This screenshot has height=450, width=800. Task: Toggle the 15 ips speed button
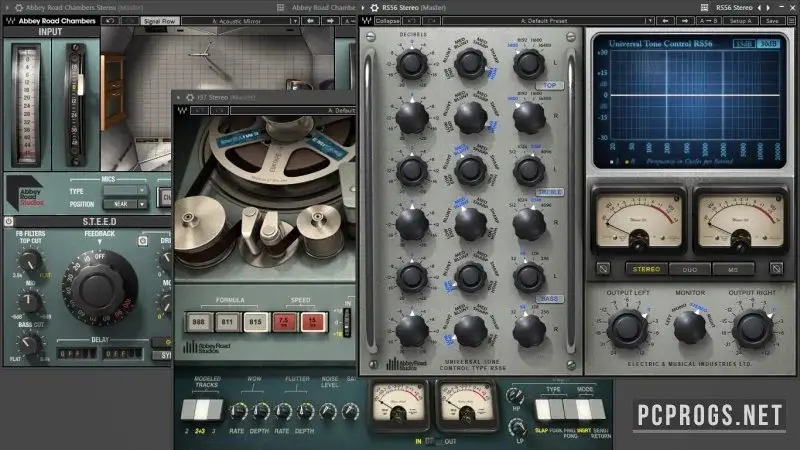coord(313,321)
